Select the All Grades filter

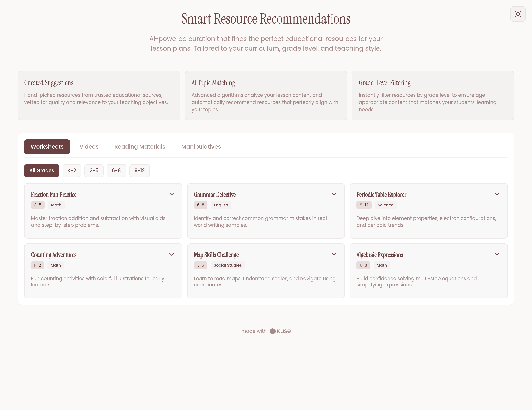[42, 170]
